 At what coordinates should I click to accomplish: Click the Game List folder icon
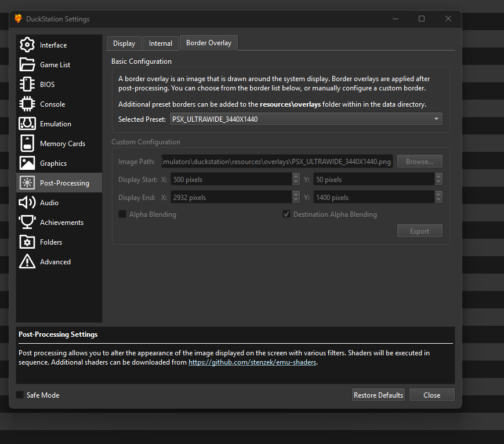tap(27, 64)
